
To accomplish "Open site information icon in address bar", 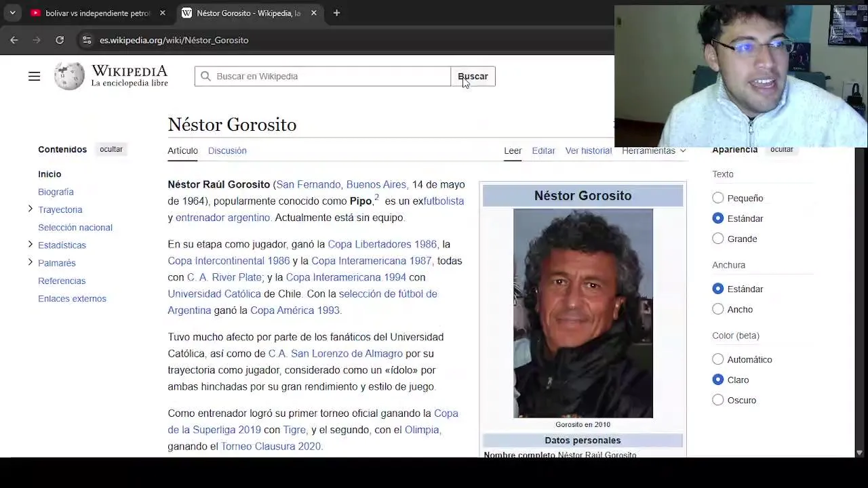I will coord(87,40).
